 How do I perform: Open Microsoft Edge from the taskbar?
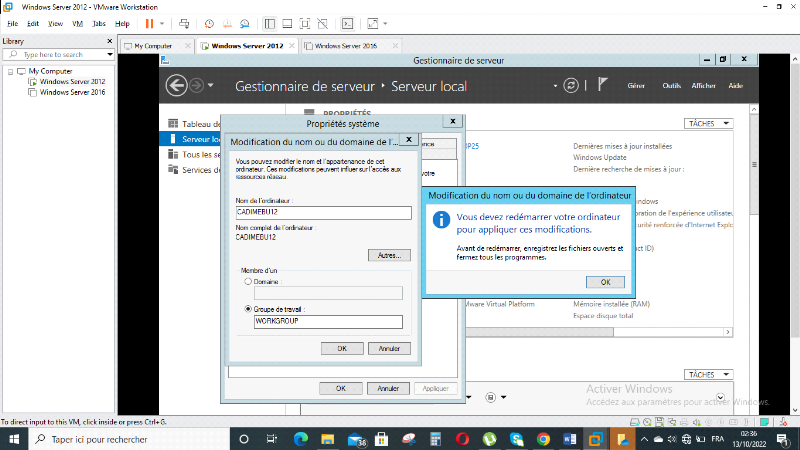coord(301,439)
